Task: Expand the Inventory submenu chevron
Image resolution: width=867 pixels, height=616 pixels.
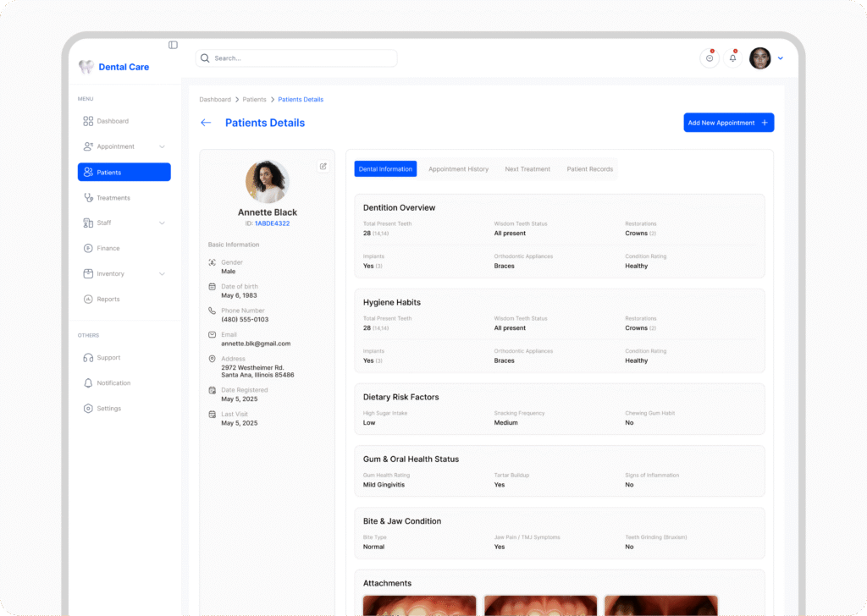Action: (x=162, y=274)
